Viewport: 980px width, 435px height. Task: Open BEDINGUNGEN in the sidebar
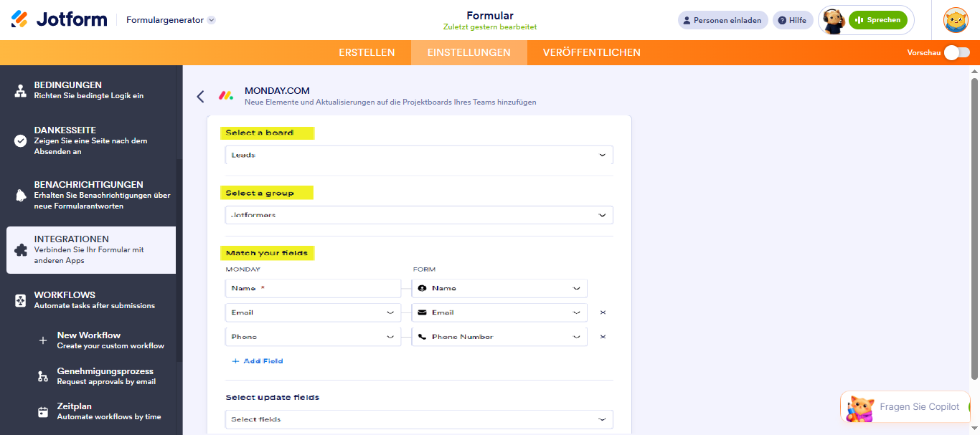(x=91, y=90)
